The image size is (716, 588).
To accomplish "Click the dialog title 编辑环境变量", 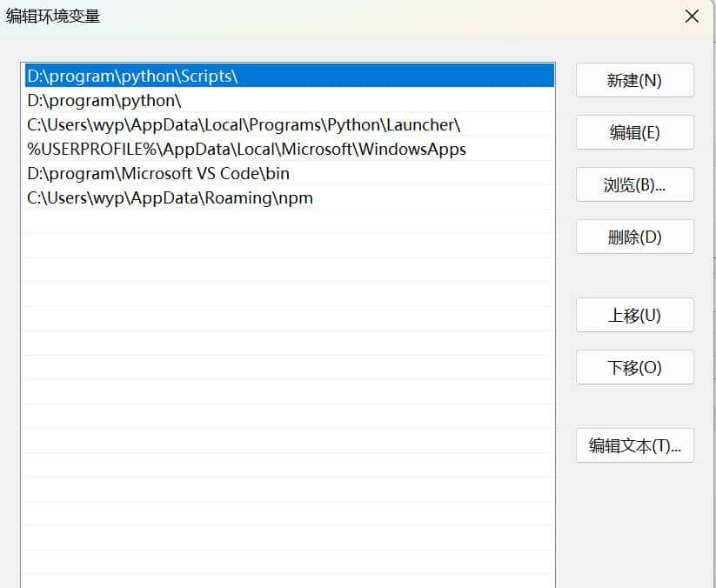I will pos(52,15).
